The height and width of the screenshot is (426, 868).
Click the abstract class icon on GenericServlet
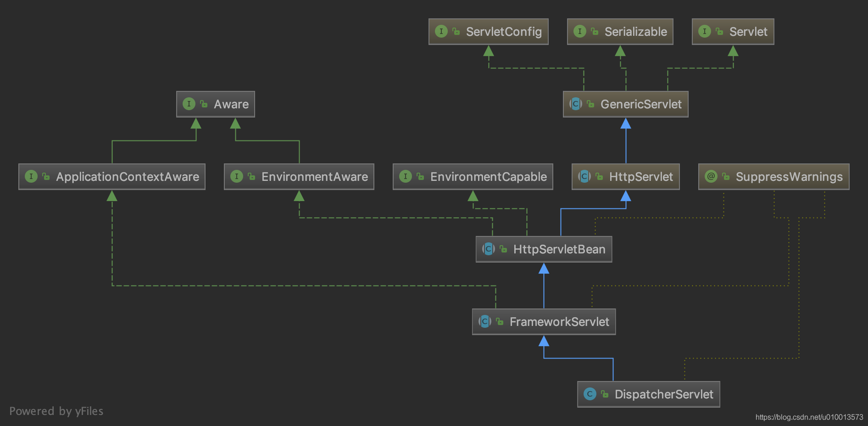[575, 104]
